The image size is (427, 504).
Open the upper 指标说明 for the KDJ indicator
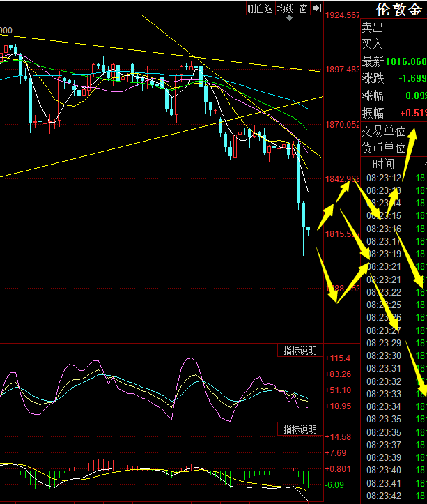coord(300,351)
